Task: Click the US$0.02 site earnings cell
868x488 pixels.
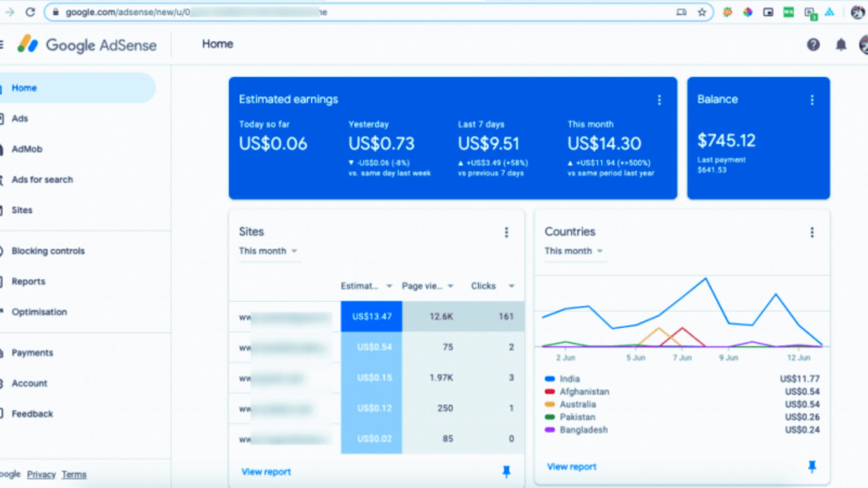Action: coord(372,439)
